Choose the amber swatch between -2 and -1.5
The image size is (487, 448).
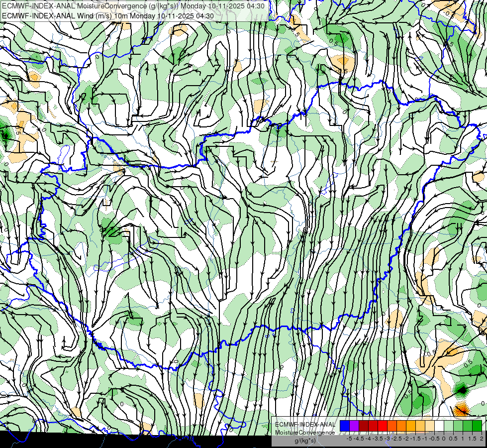click(x=411, y=426)
